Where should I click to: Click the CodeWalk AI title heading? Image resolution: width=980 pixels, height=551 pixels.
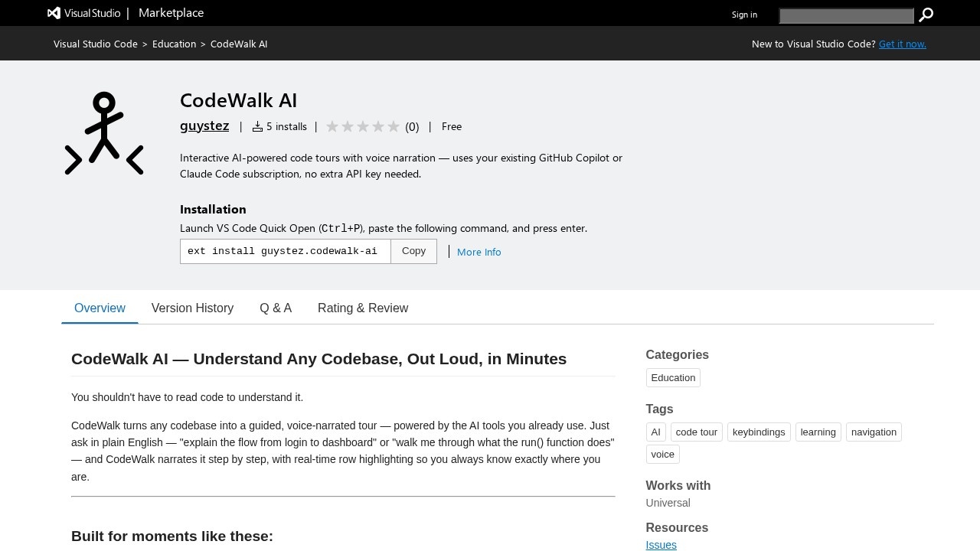[x=238, y=100]
